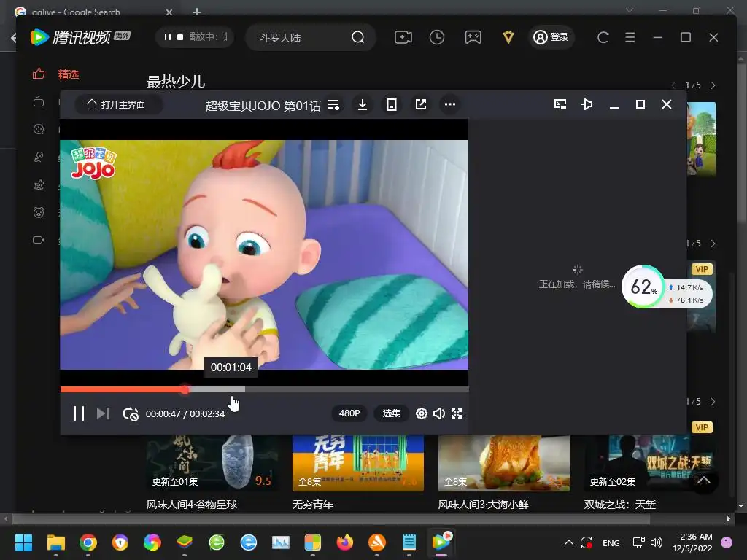Close the qqlive Google Search Chrome tab
This screenshot has width=747, height=560.
169,12
